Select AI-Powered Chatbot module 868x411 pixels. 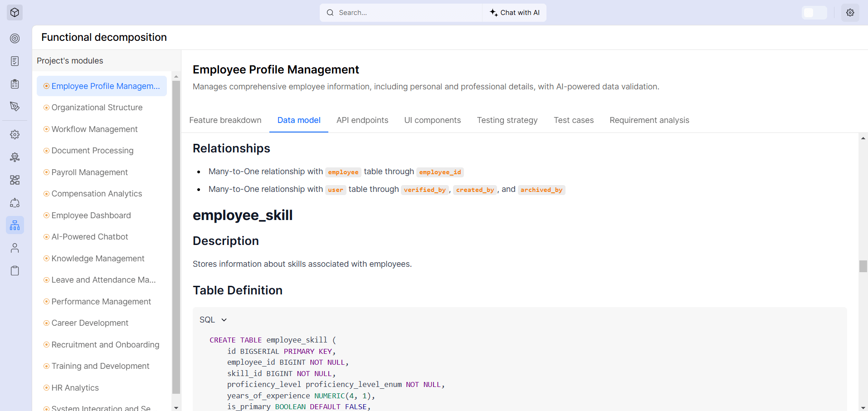[102, 237]
